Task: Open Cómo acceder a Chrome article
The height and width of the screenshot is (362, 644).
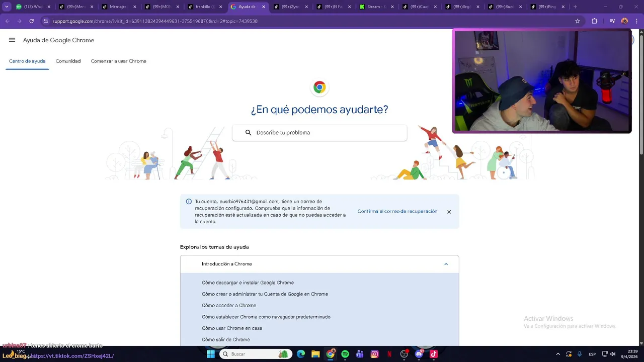Action: pyautogui.click(x=229, y=306)
